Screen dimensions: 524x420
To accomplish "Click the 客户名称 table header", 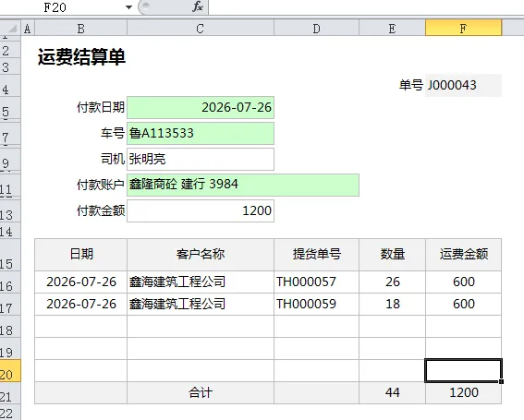I will (x=201, y=255).
